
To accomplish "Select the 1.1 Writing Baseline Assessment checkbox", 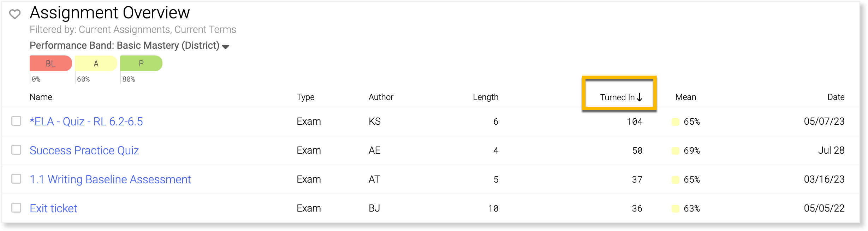I will click(16, 179).
